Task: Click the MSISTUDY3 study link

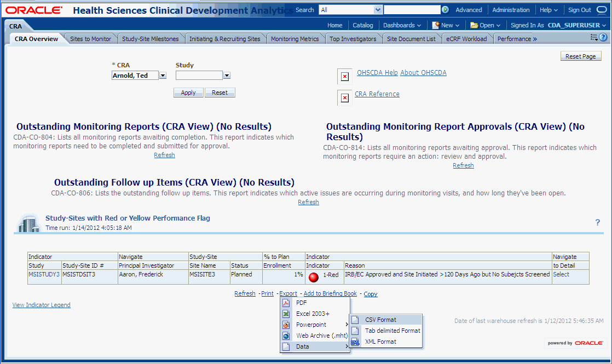Action: pyautogui.click(x=44, y=274)
